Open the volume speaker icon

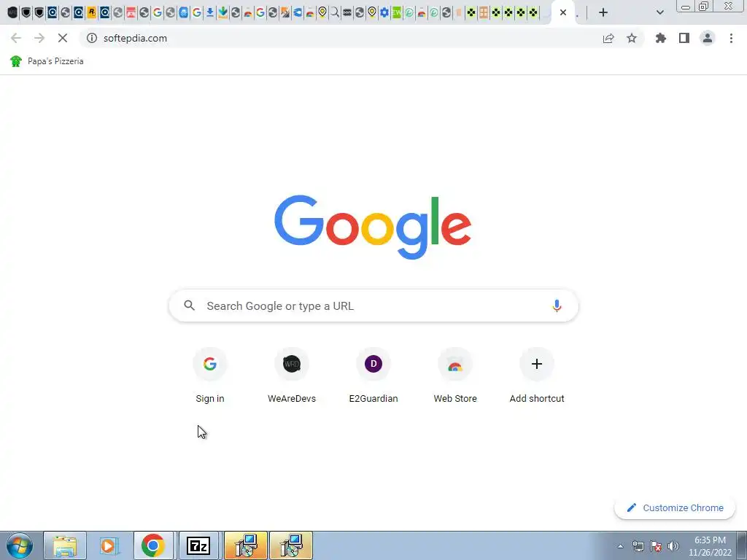click(673, 546)
